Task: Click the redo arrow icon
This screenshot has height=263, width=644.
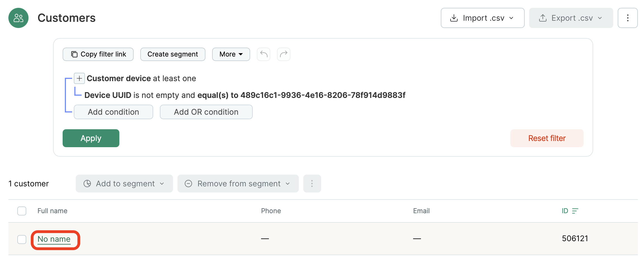Action: (284, 54)
